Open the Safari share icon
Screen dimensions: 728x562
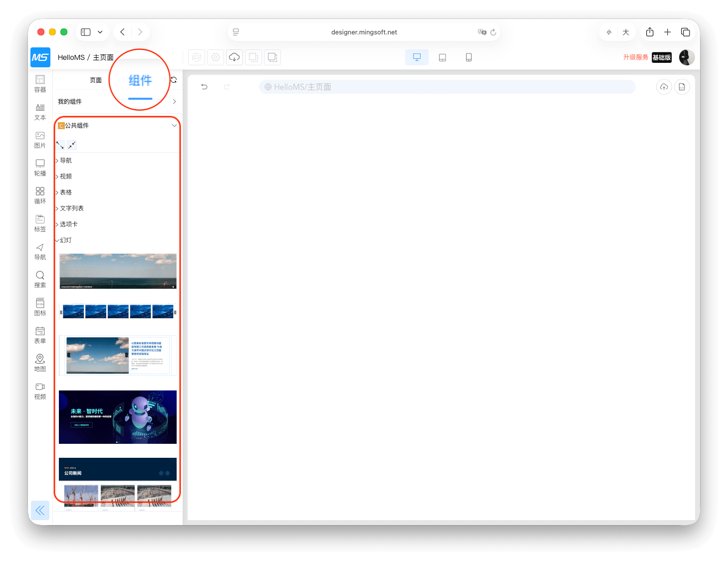point(650,32)
